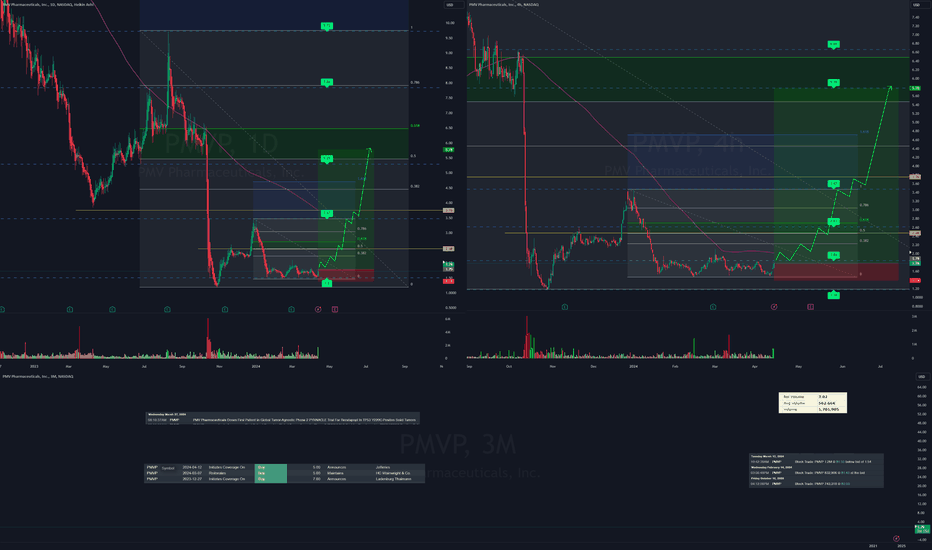Click the green 5.78 price label on the 1D price axis

pos(449,150)
